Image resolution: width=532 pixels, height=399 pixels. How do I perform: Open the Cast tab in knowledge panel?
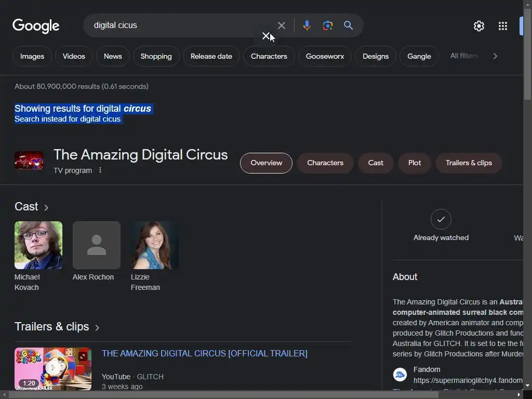[x=376, y=163]
